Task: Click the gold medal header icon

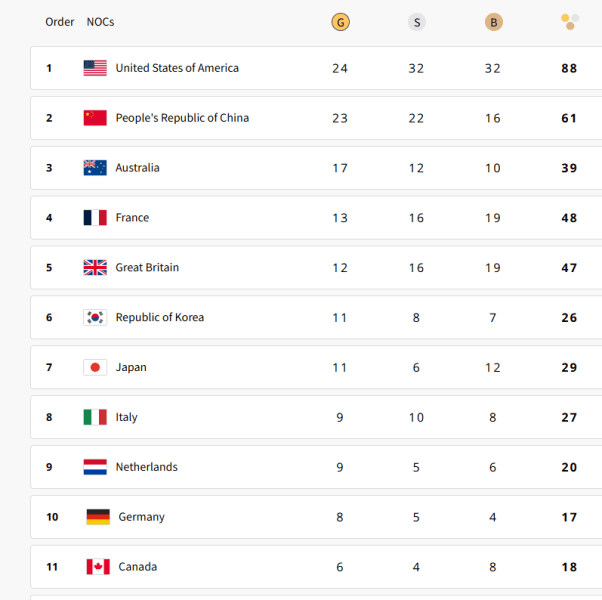Action: click(x=340, y=22)
